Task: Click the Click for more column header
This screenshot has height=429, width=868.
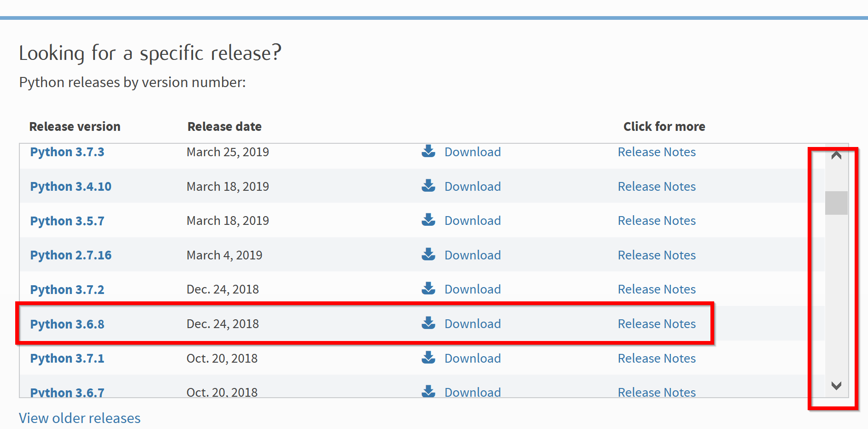Action: 664,126
